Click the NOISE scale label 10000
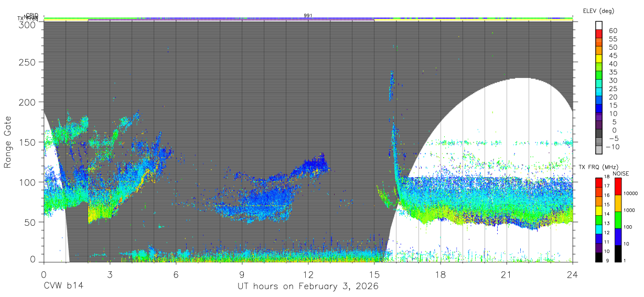The height and width of the screenshot is (297, 644). coord(631,193)
